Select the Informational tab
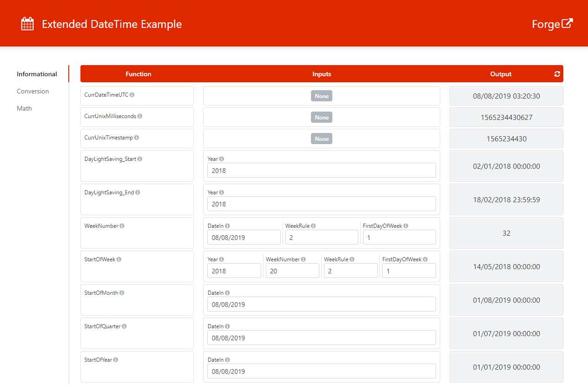 (37, 74)
